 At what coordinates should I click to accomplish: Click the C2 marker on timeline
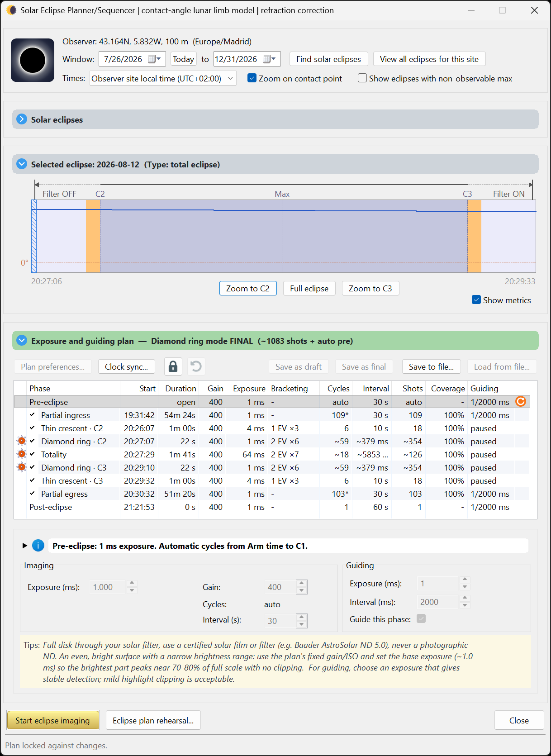[x=100, y=194]
